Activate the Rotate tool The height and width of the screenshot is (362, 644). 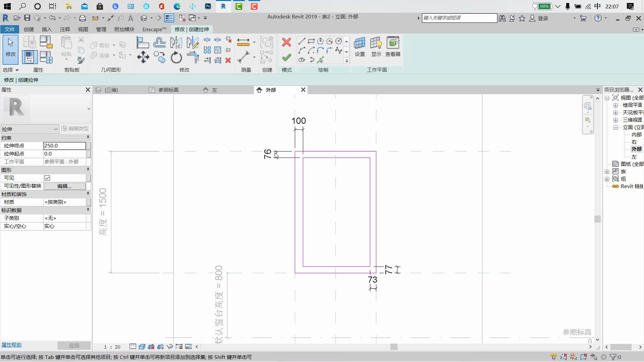[176, 58]
